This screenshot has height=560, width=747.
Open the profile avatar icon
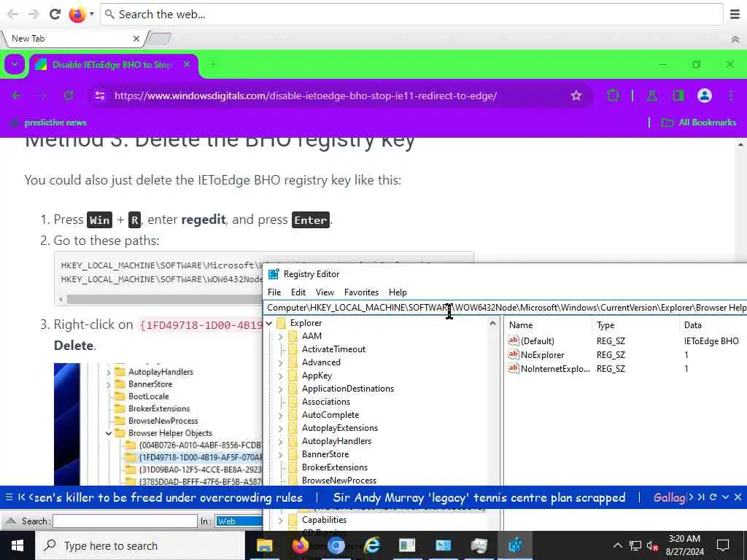pyautogui.click(x=704, y=96)
